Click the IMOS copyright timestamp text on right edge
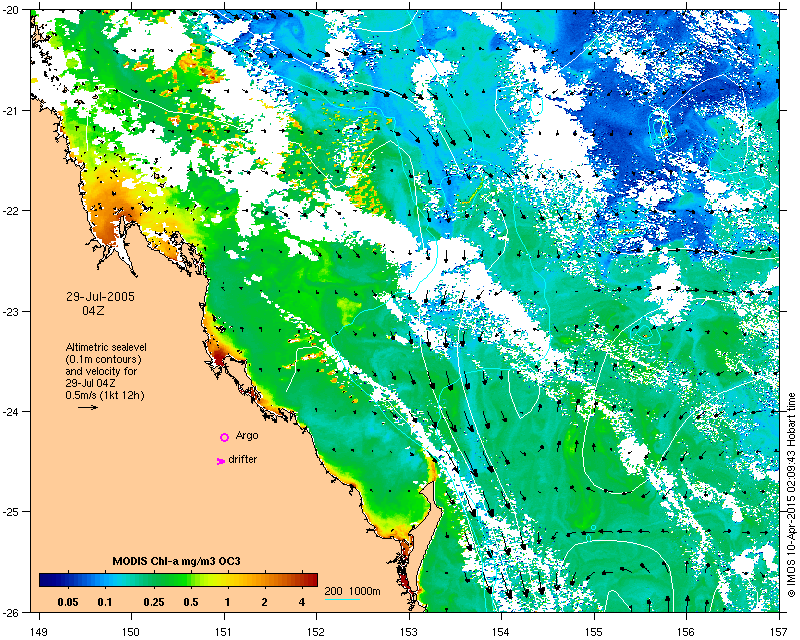 pyautogui.click(x=791, y=494)
